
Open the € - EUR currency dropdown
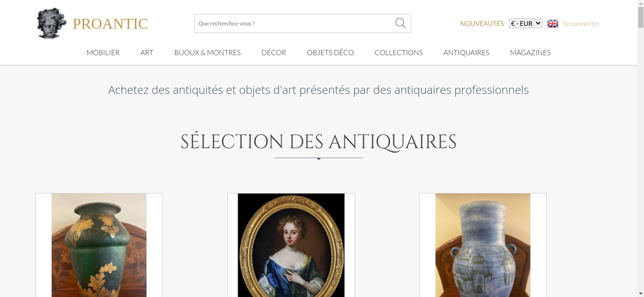[525, 23]
